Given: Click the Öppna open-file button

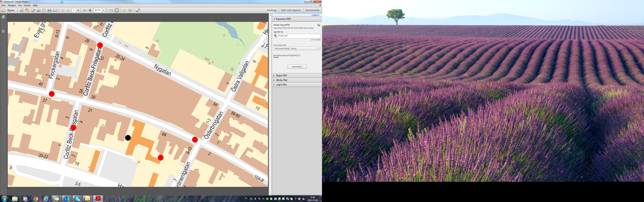Looking at the screenshot, I should pyautogui.click(x=8, y=10).
